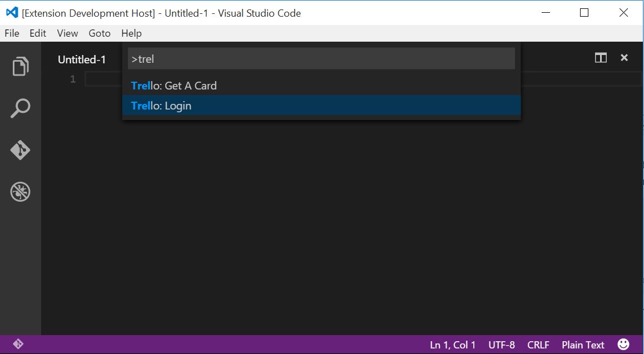
Task: Open the Goto menu
Action: pos(100,33)
